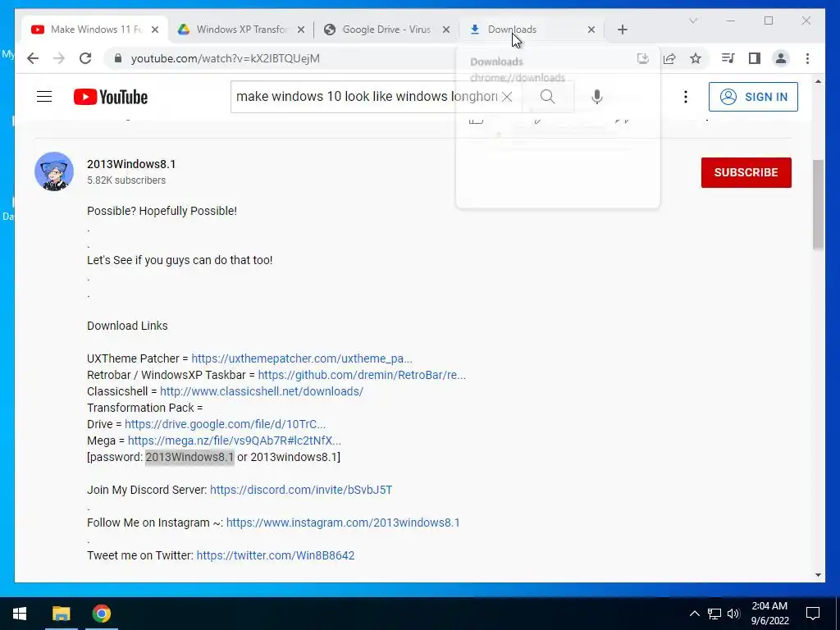840x630 pixels.
Task: Click the Chrome taskbar icon
Action: [101, 614]
